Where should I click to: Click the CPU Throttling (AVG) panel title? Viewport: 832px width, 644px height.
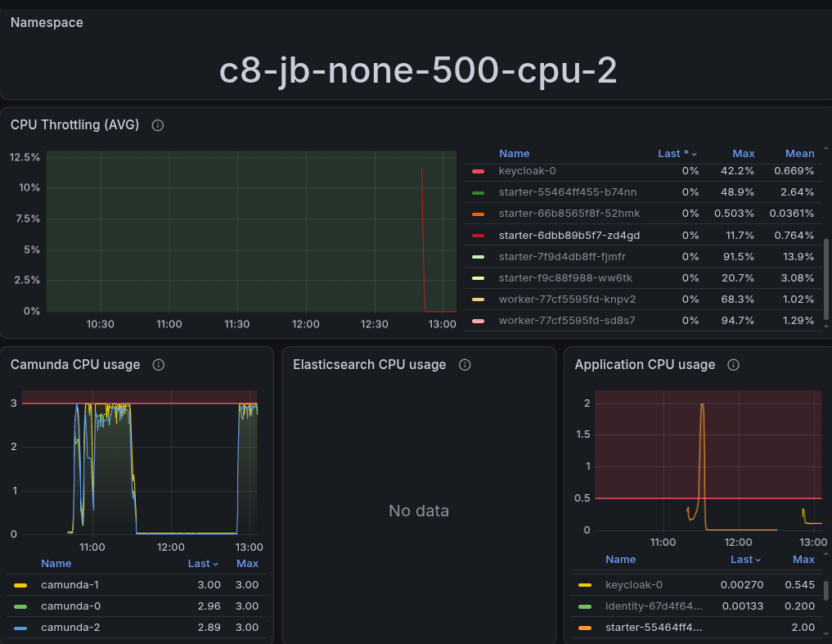pos(74,124)
